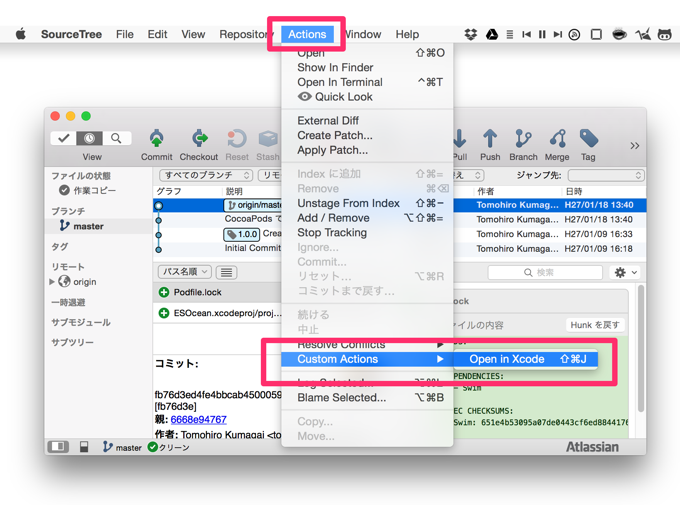Select the 1.0.0 tagged commit row
This screenshot has height=505, width=680.
click(x=399, y=234)
